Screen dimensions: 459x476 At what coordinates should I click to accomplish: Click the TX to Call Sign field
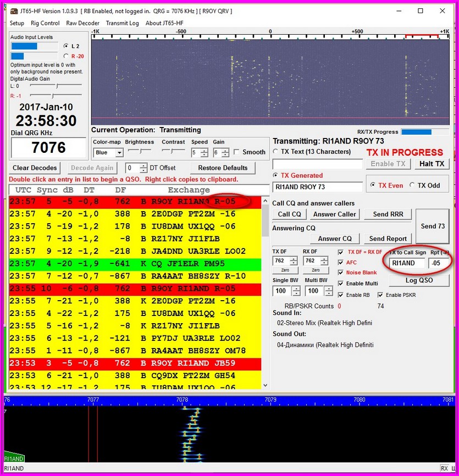pyautogui.click(x=407, y=263)
